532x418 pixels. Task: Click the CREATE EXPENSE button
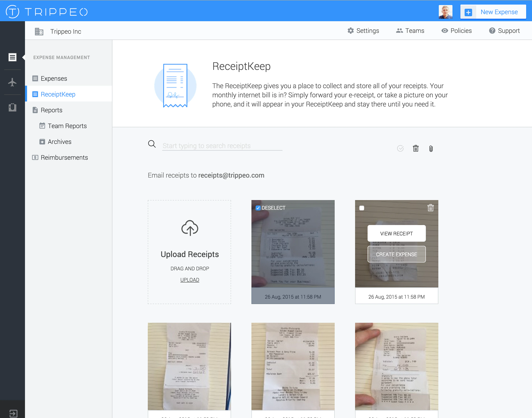[396, 254]
